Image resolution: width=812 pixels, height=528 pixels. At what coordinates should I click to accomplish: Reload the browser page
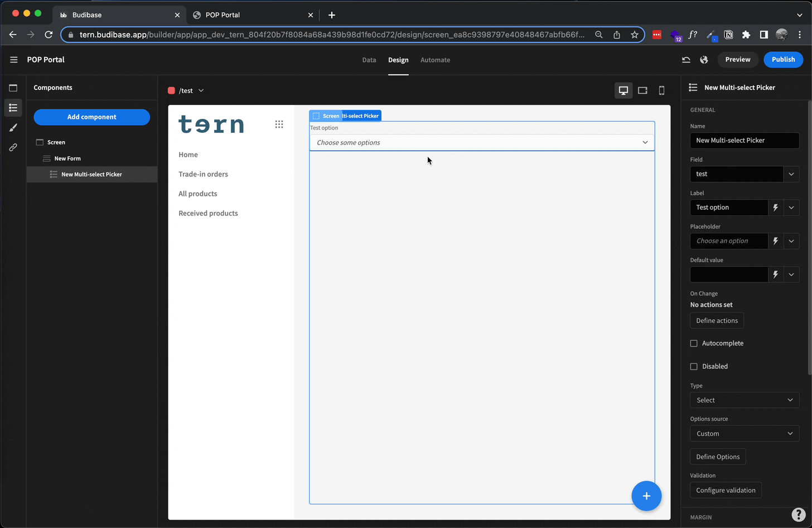click(x=49, y=35)
